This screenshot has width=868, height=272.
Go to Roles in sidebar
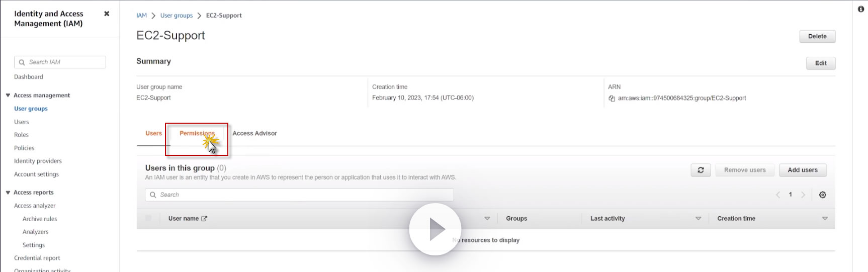click(x=21, y=135)
